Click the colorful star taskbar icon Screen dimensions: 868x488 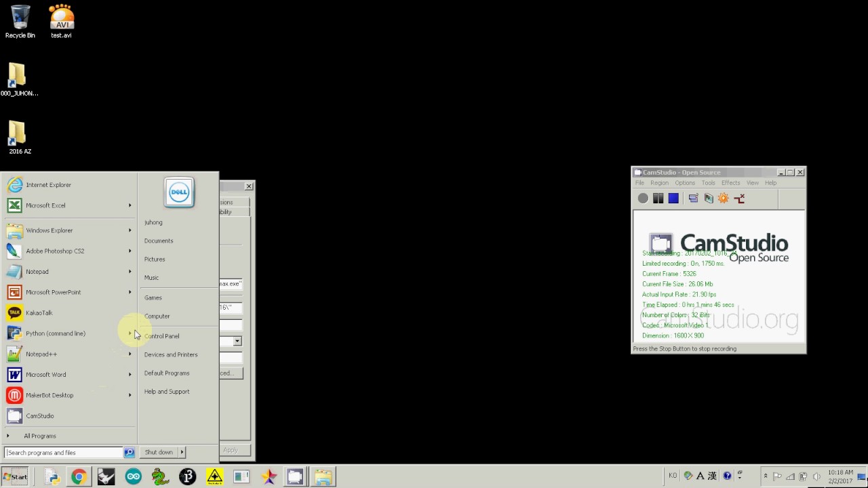click(269, 477)
